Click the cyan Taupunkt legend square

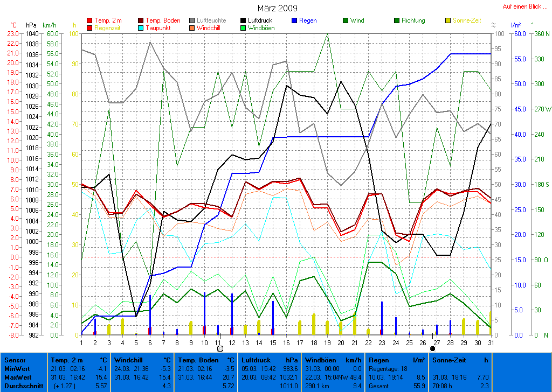141,28
